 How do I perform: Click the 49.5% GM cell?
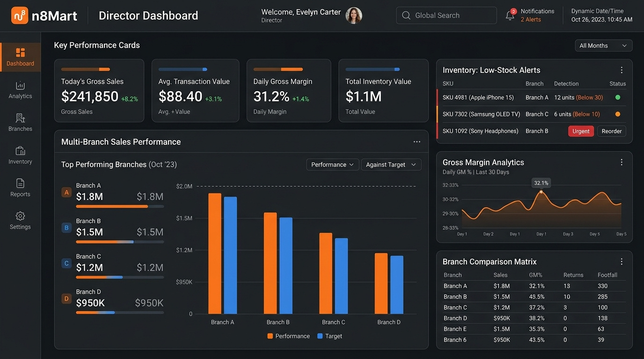(537, 297)
